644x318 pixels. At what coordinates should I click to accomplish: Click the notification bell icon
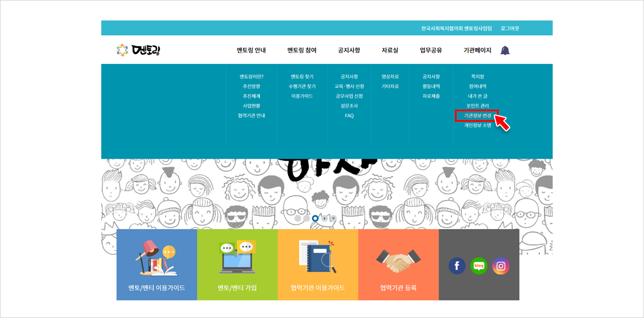[x=505, y=50]
